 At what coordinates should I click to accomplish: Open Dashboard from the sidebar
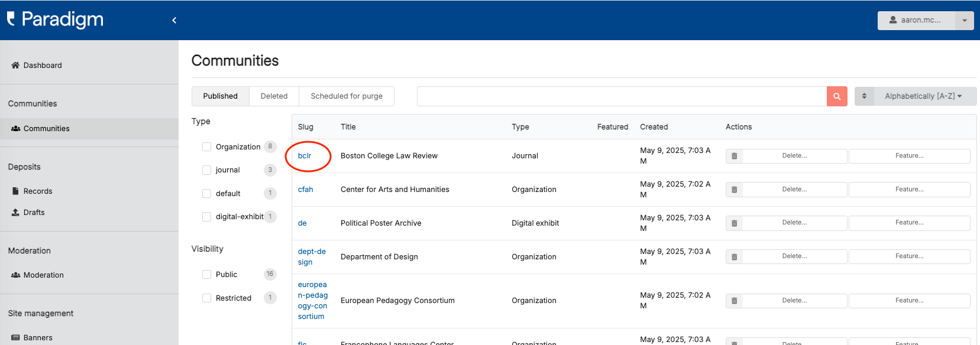89,66
